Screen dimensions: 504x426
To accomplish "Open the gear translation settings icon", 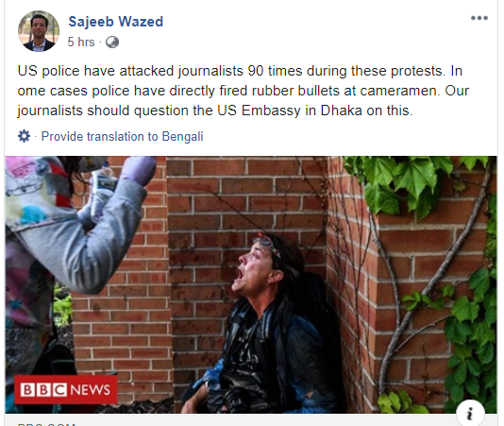I will pyautogui.click(x=24, y=136).
